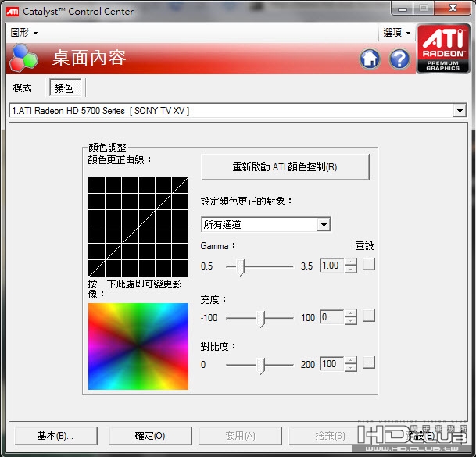This screenshot has height=457, width=476.
Task: Increase brightness with the spinner up arrow
Action: tap(351, 313)
